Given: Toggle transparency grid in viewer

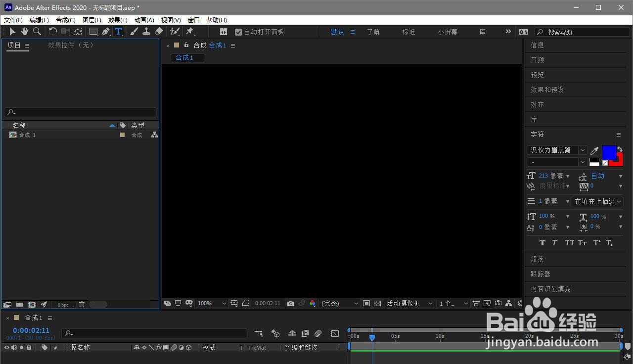Looking at the screenshot, I should pos(377,303).
